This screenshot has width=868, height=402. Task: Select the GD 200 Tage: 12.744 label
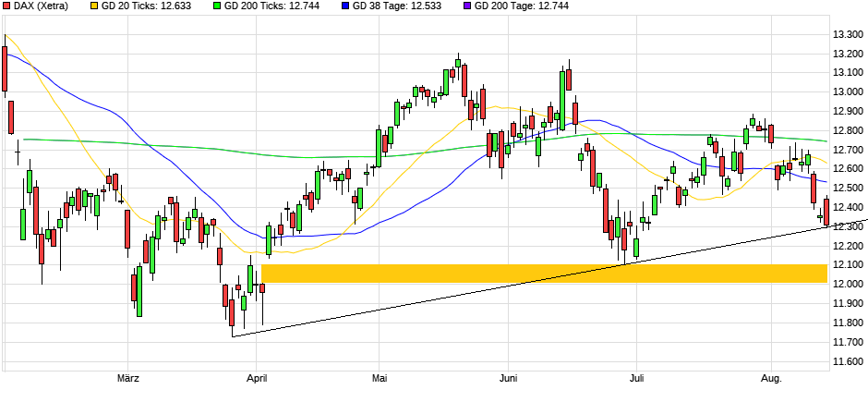[521, 6]
